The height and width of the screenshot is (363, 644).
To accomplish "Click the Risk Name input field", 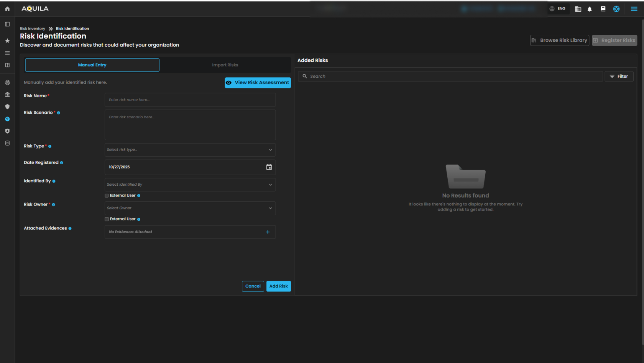I will point(190,100).
